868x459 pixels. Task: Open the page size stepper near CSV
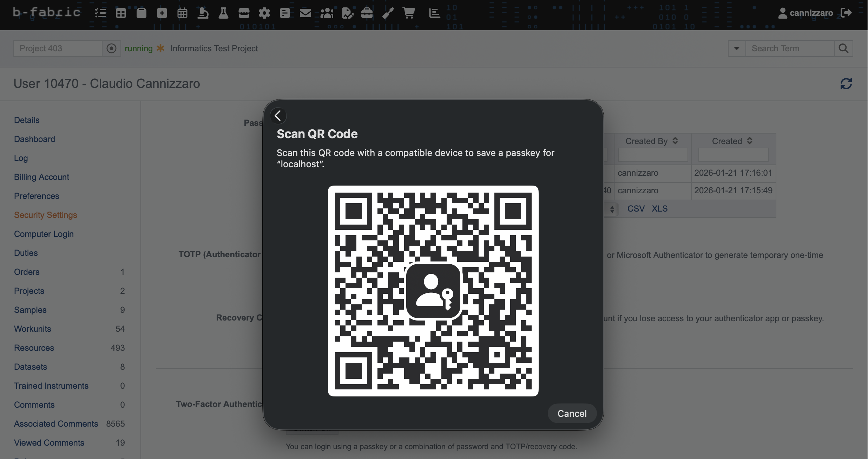pyautogui.click(x=612, y=209)
